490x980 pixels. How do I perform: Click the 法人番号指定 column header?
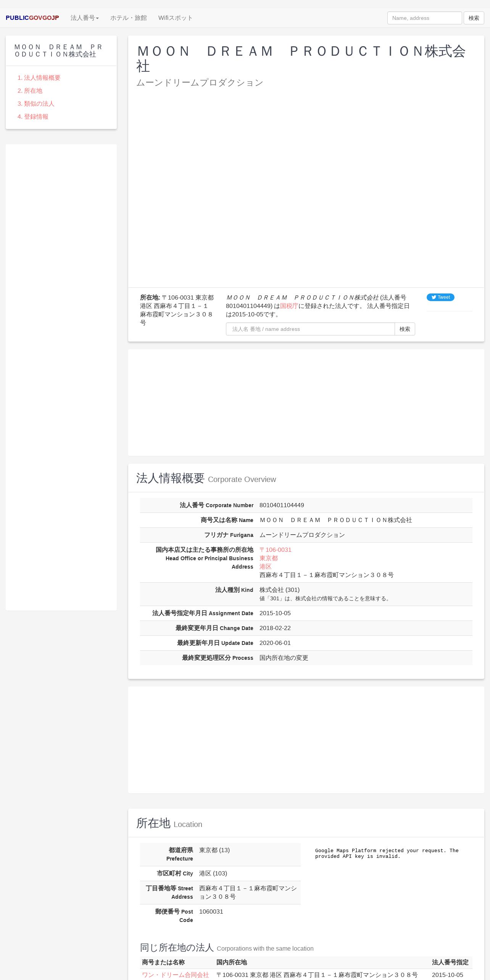tap(450, 962)
